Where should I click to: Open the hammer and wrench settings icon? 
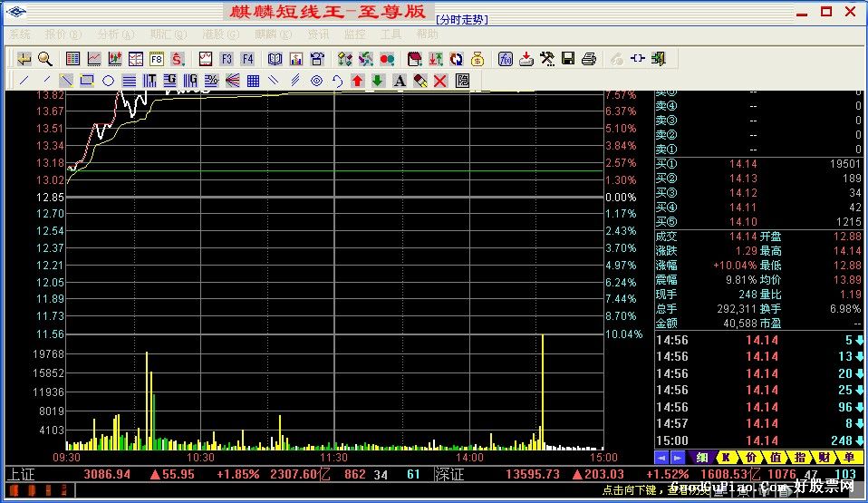click(547, 59)
